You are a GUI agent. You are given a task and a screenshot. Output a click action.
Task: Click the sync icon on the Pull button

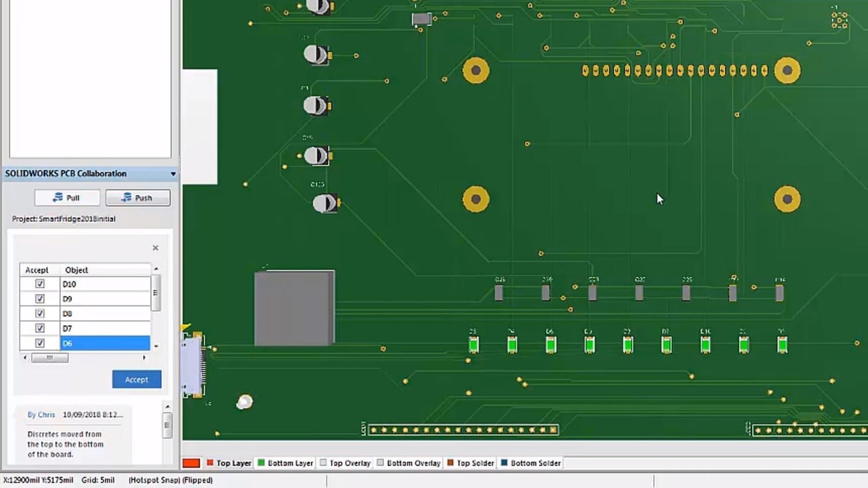(57, 198)
